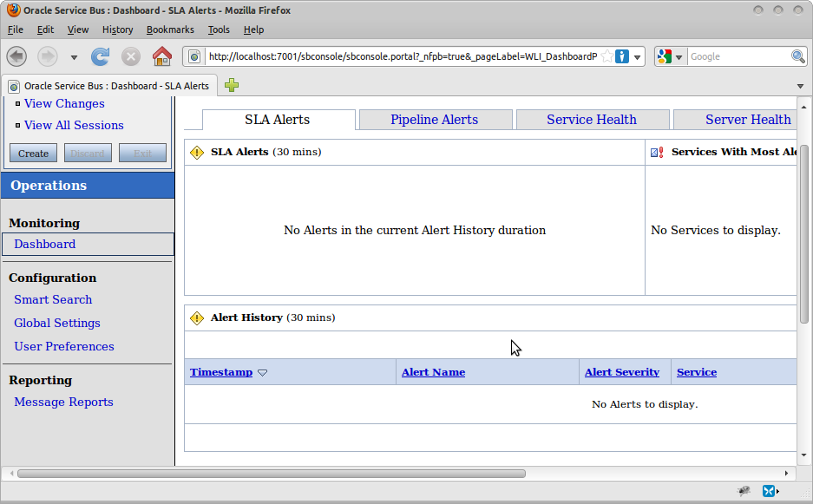Open a new tab with the plus icon
813x504 pixels.
(x=232, y=85)
